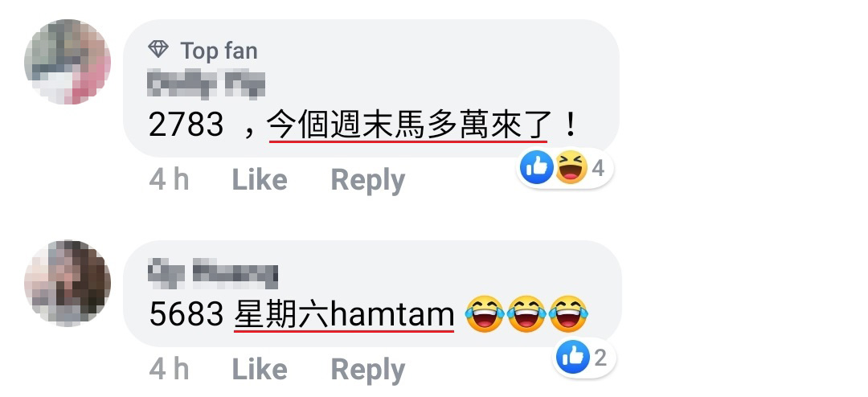
Task: View the reaction count 4 on first comment
Action: [x=598, y=168]
